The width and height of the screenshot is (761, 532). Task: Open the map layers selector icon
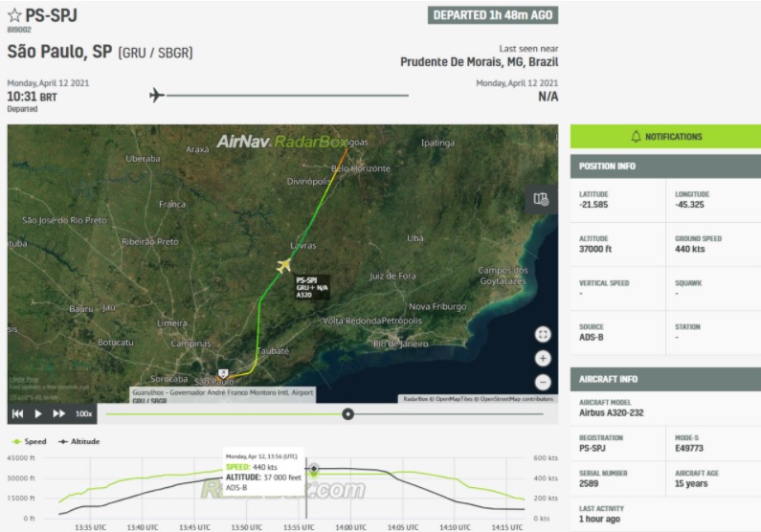tap(541, 199)
